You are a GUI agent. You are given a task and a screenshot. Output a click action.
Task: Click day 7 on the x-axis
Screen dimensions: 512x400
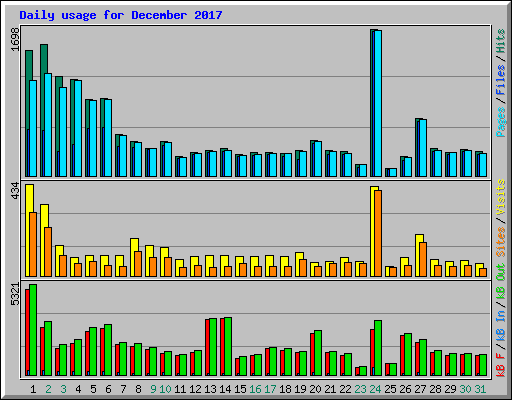(123, 389)
